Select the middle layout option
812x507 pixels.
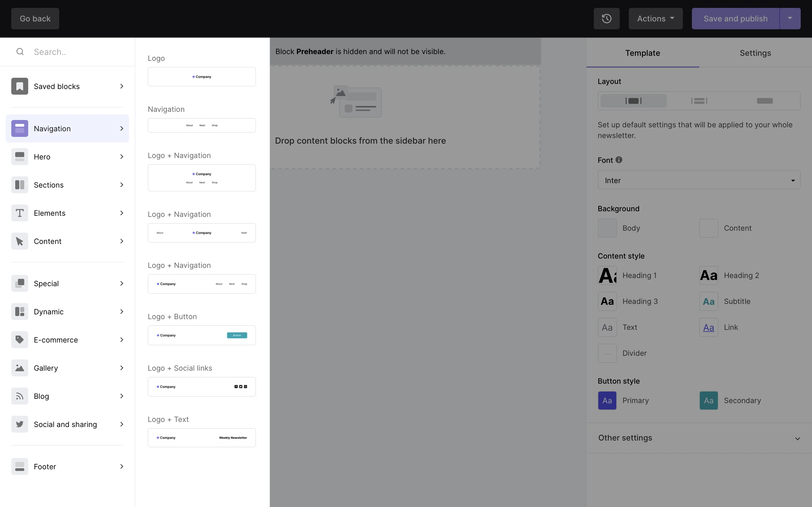699,101
